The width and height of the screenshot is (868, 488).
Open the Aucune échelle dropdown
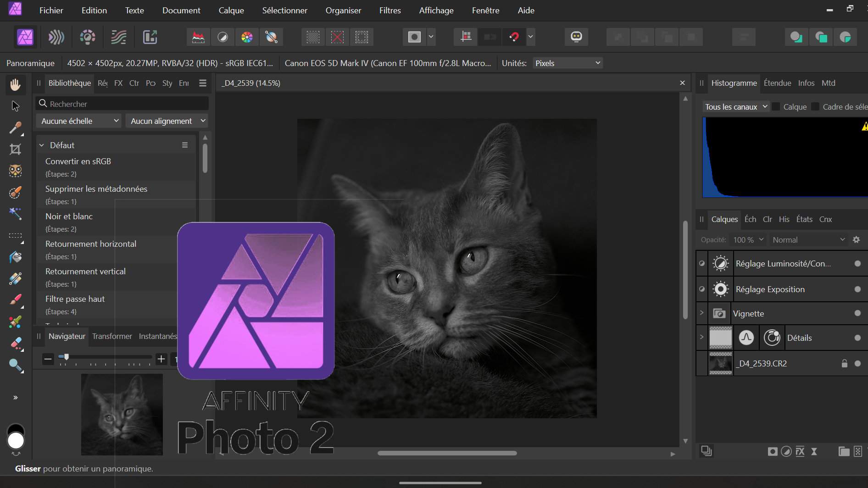point(78,121)
